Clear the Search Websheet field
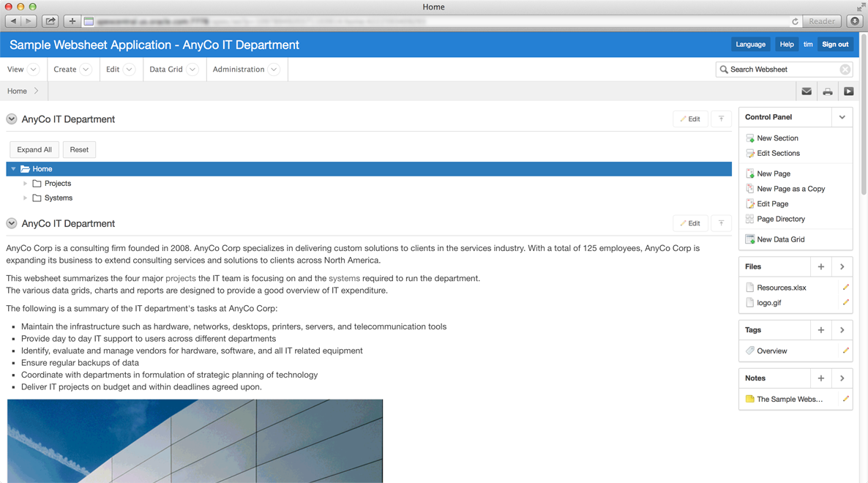This screenshot has height=483, width=868. (845, 70)
